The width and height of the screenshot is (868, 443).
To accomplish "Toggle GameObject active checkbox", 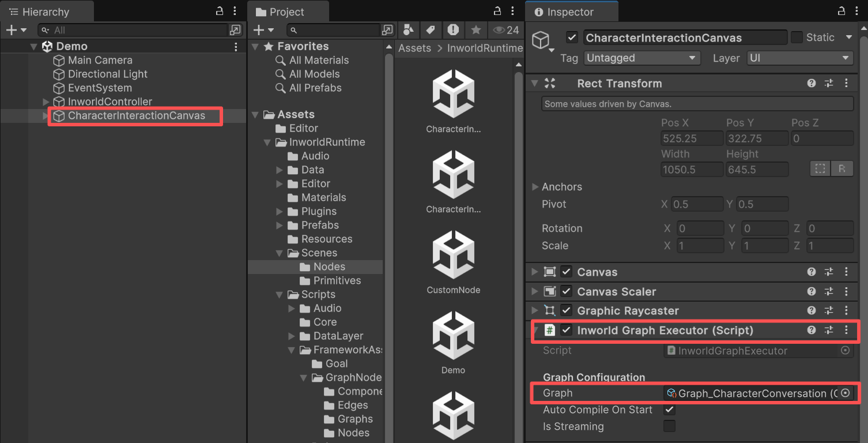I will click(572, 37).
